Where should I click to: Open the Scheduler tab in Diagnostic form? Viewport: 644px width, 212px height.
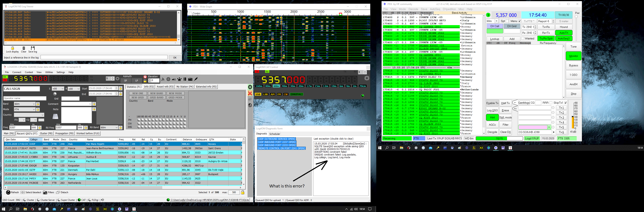point(275,134)
